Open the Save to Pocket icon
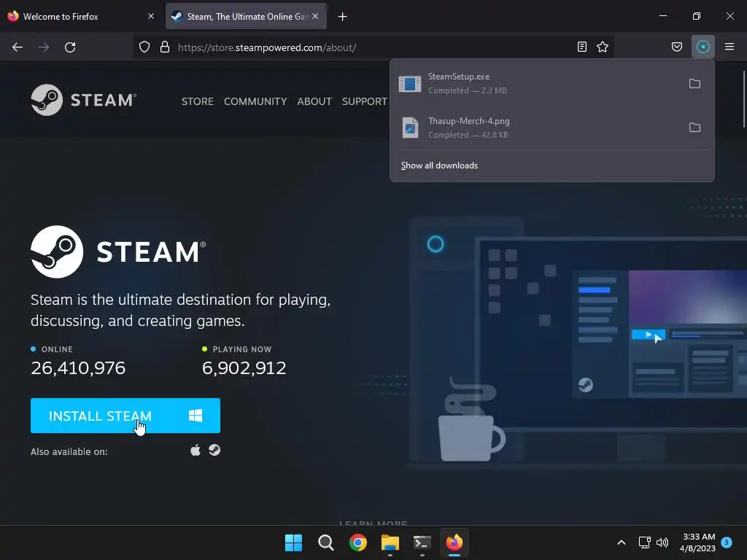This screenshot has width=747, height=560. click(676, 47)
